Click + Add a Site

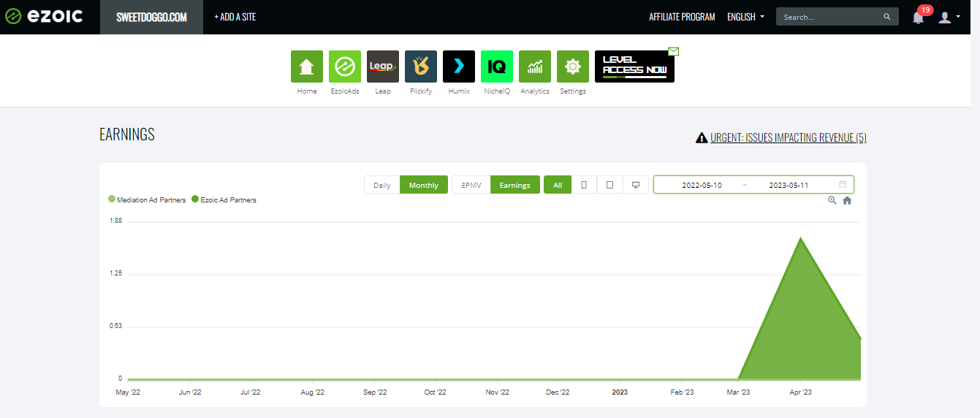point(235,17)
